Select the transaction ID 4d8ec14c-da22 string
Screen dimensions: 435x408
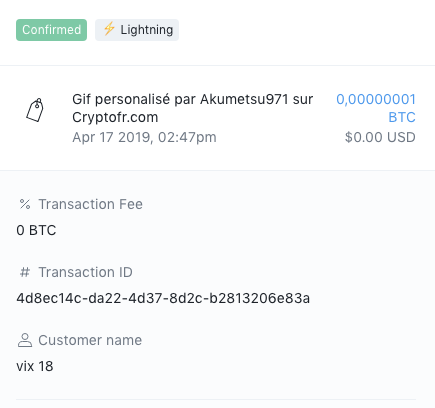(x=163, y=298)
